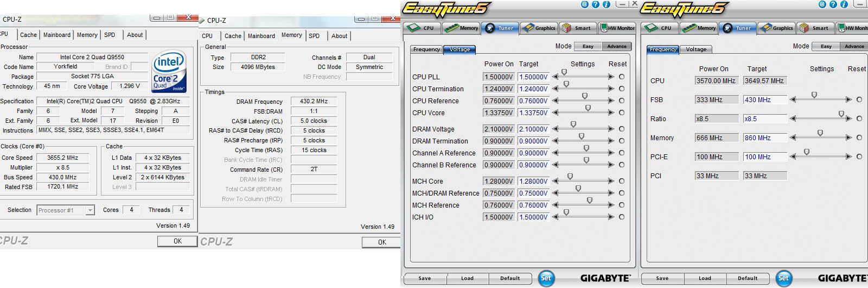Screen dimensions: 868x288
Task: Click the Ratio slider handle
Action: [841, 114]
